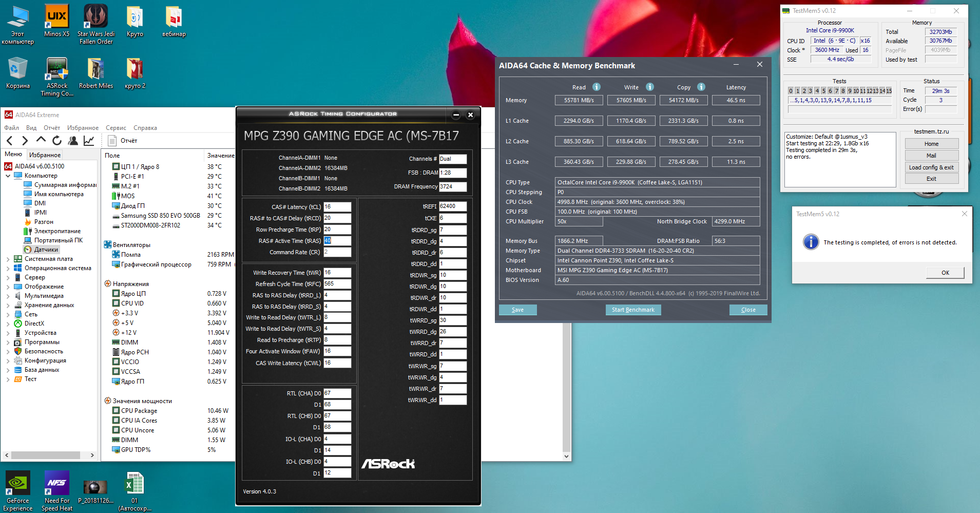Select the вебинар desktop file

pos(174,21)
